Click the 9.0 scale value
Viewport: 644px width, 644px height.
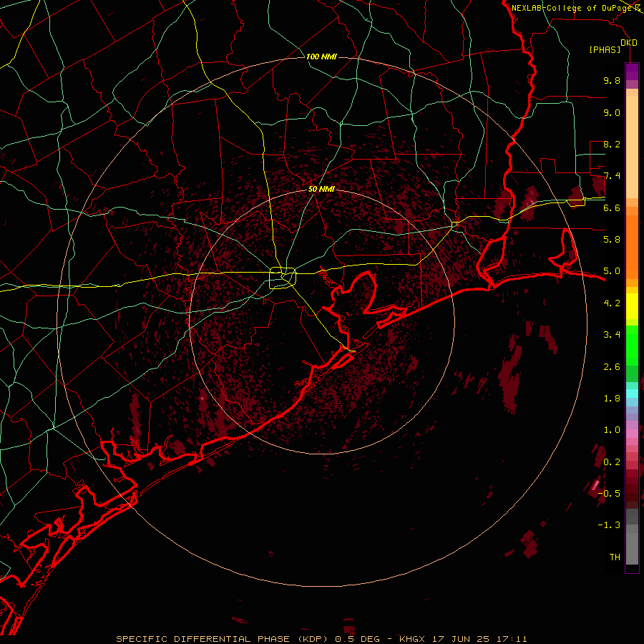coord(612,112)
